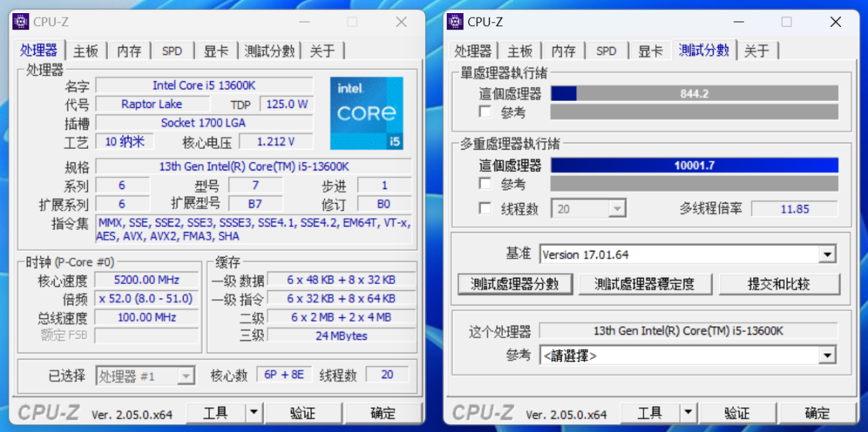
Task: Click single-thread reference empty gray bar
Action: (x=694, y=112)
